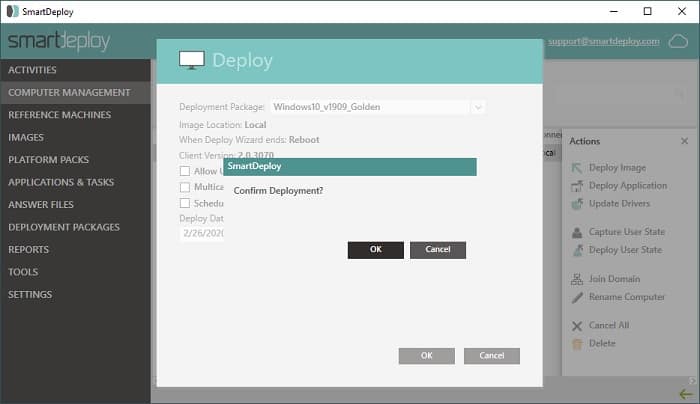Click the Delete trash icon
The height and width of the screenshot is (404, 700).
coord(577,343)
